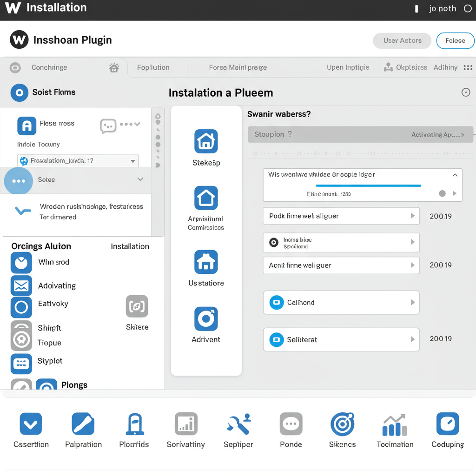Select the Plorrfids bell icon

[x=134, y=424]
